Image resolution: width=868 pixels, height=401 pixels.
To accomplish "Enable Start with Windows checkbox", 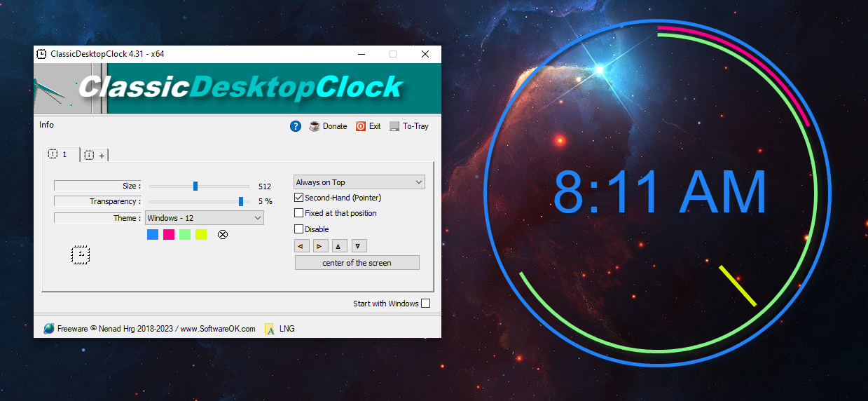I will click(x=425, y=304).
